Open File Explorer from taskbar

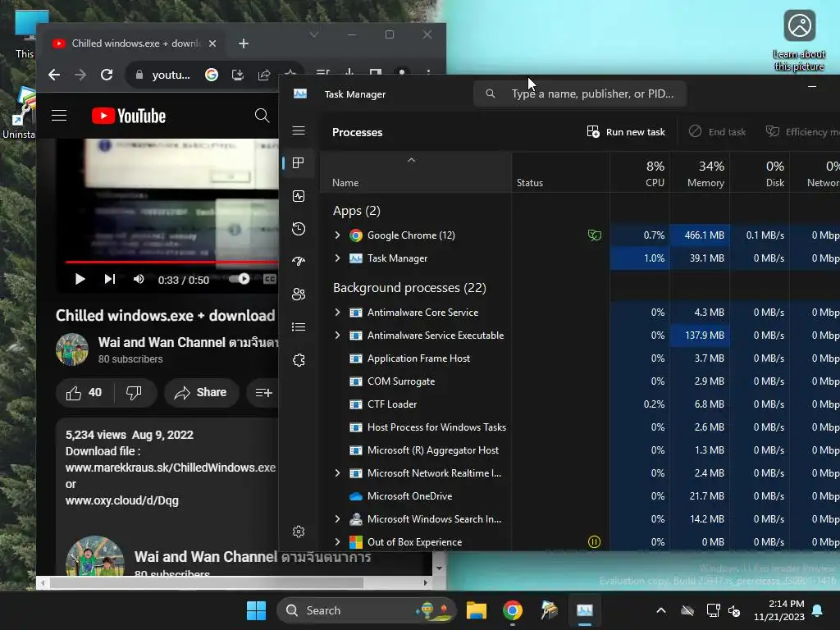[x=477, y=610]
